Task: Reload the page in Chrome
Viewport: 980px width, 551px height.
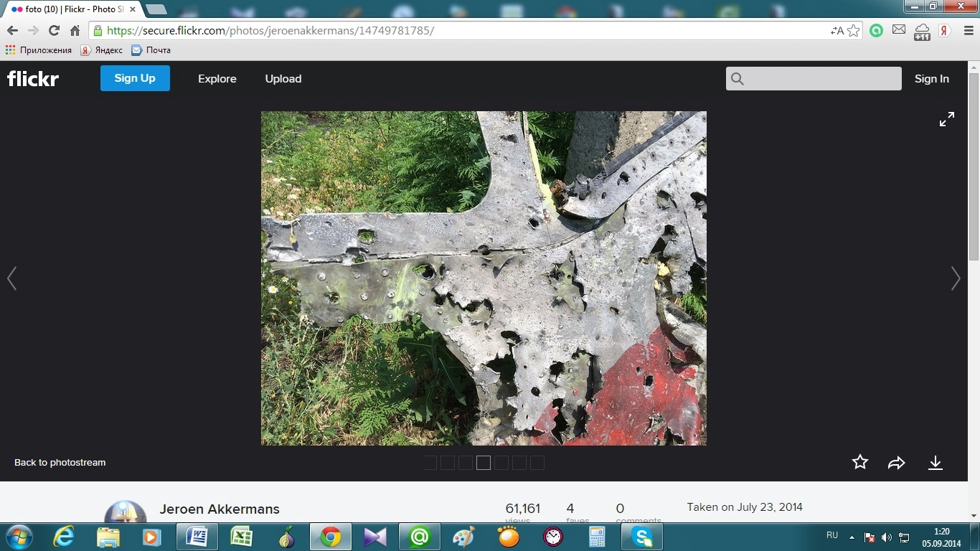Action: [x=54, y=30]
